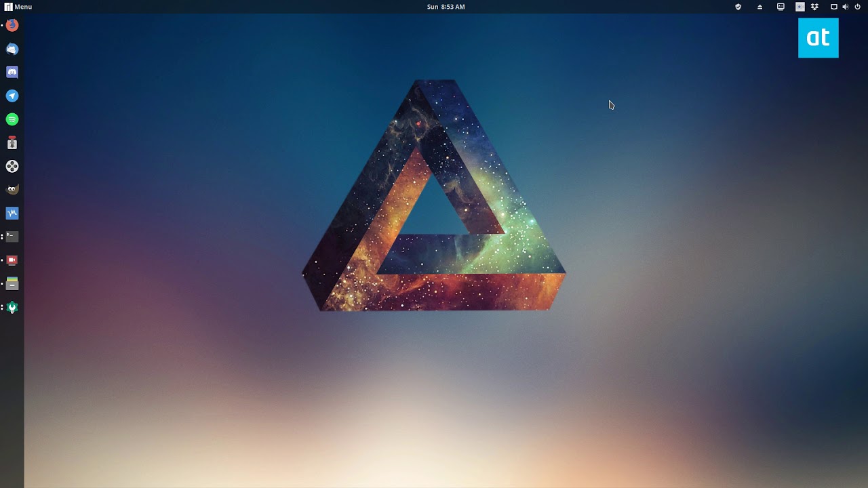
Task: Click the gray square dot tray icon
Action: [800, 7]
